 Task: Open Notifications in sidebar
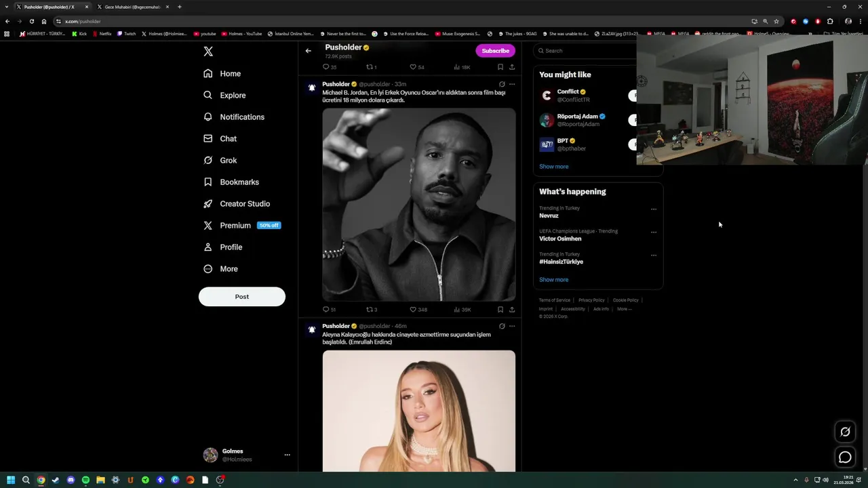pos(234,117)
